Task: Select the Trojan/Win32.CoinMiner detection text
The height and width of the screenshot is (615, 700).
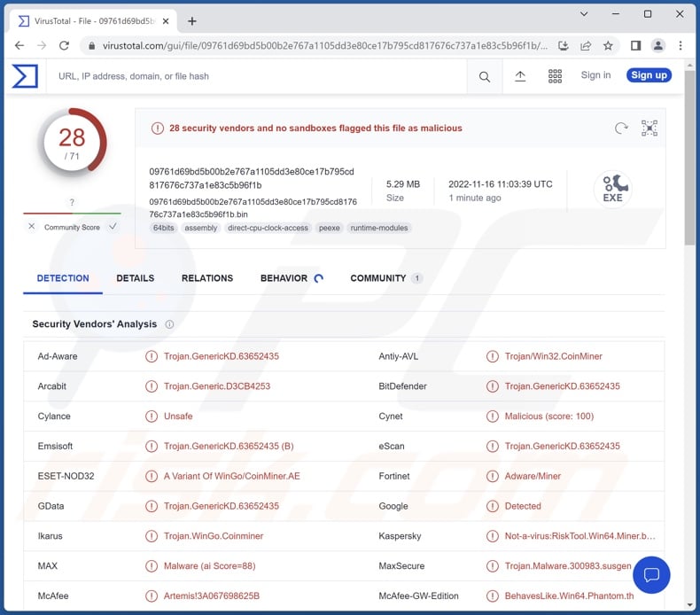Action: coord(553,356)
